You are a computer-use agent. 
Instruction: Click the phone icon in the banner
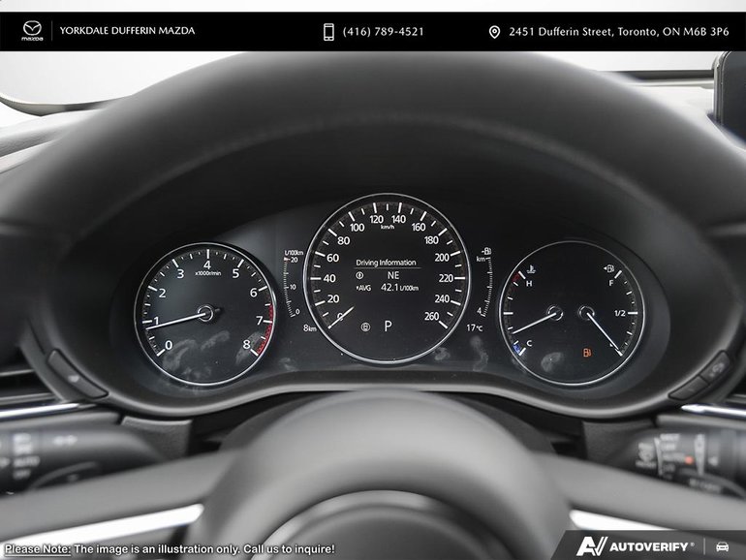(x=329, y=32)
